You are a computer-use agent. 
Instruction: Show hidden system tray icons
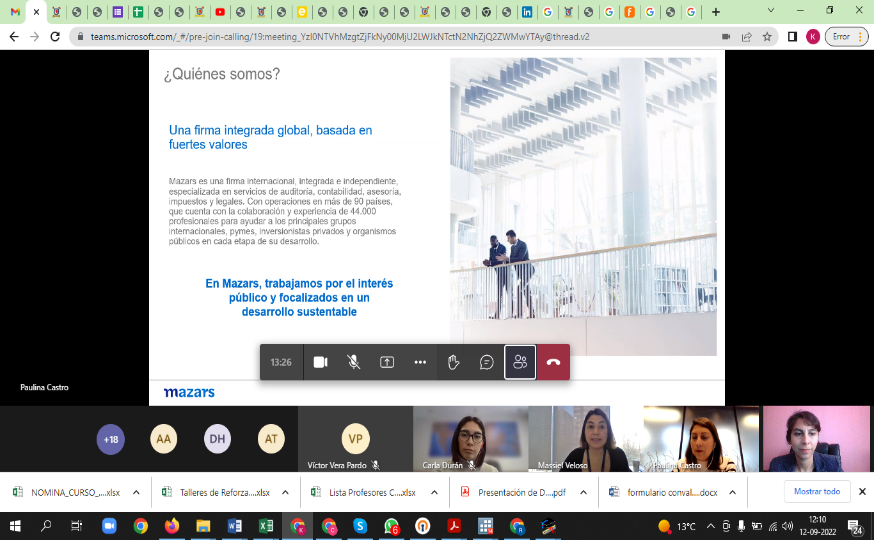pyautogui.click(x=711, y=526)
